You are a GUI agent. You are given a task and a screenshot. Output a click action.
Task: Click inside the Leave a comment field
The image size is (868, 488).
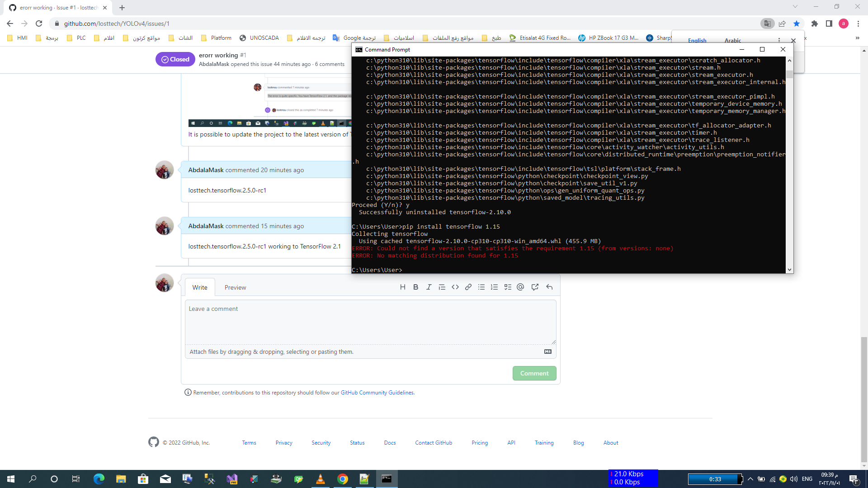[370, 322]
